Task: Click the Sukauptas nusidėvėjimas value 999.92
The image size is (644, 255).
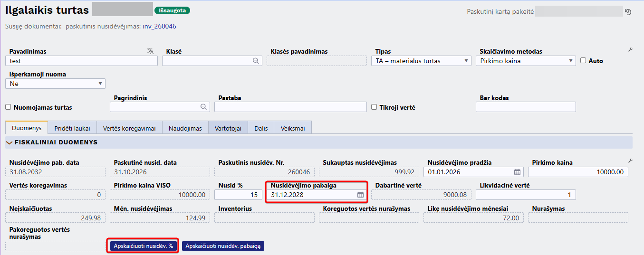Action: click(369, 172)
